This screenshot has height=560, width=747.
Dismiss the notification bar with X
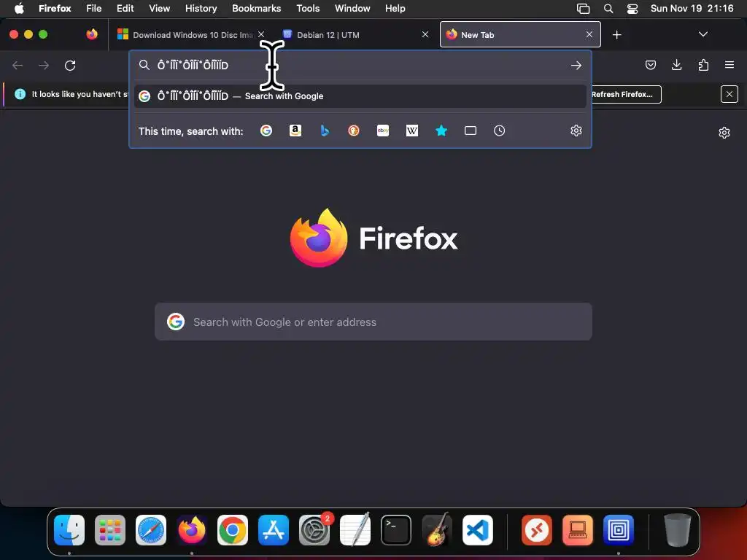(x=729, y=94)
